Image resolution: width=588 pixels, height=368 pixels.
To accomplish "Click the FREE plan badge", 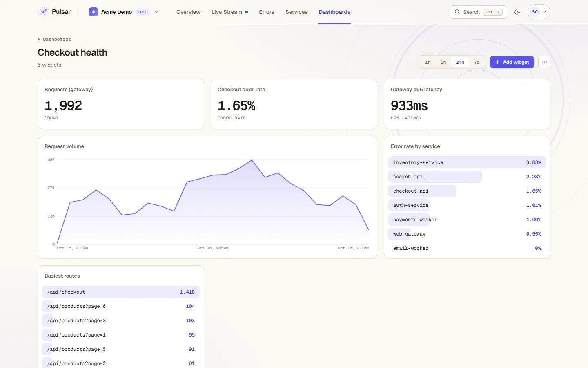I will [143, 12].
